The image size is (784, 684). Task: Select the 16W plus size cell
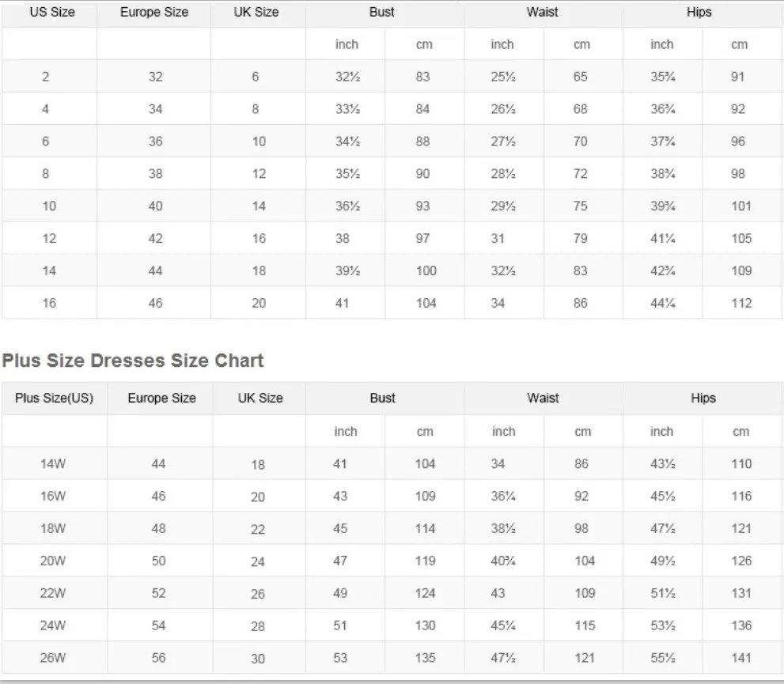53,497
